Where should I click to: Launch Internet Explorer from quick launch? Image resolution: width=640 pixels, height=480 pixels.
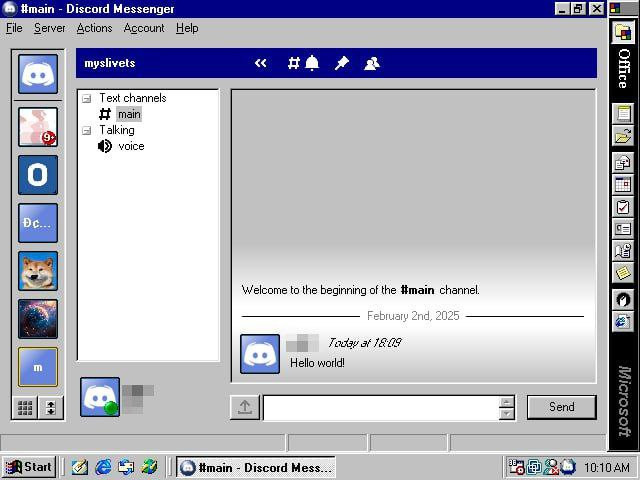(x=103, y=467)
